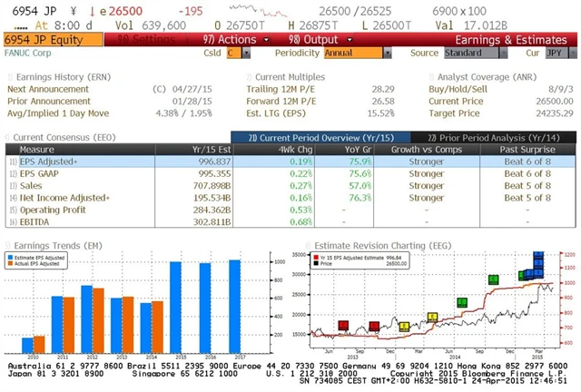
Task: Open the Source Standard dropdown
Action: 468,54
